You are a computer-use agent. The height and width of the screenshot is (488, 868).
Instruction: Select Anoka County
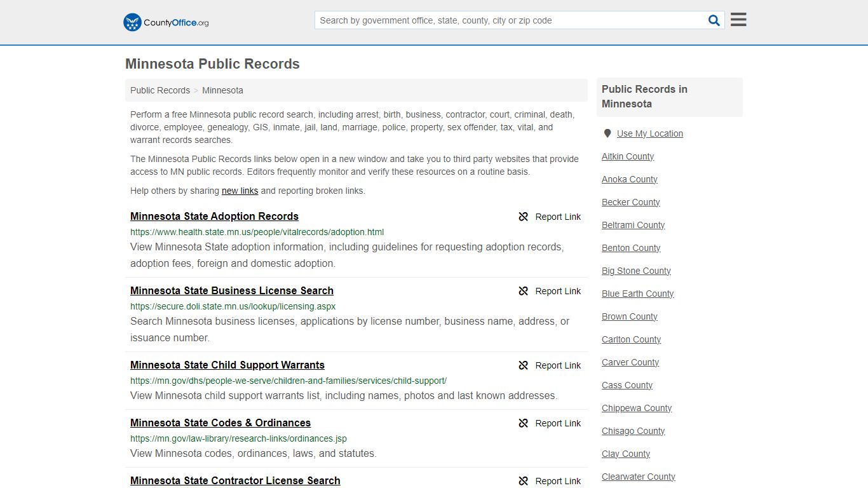630,179
